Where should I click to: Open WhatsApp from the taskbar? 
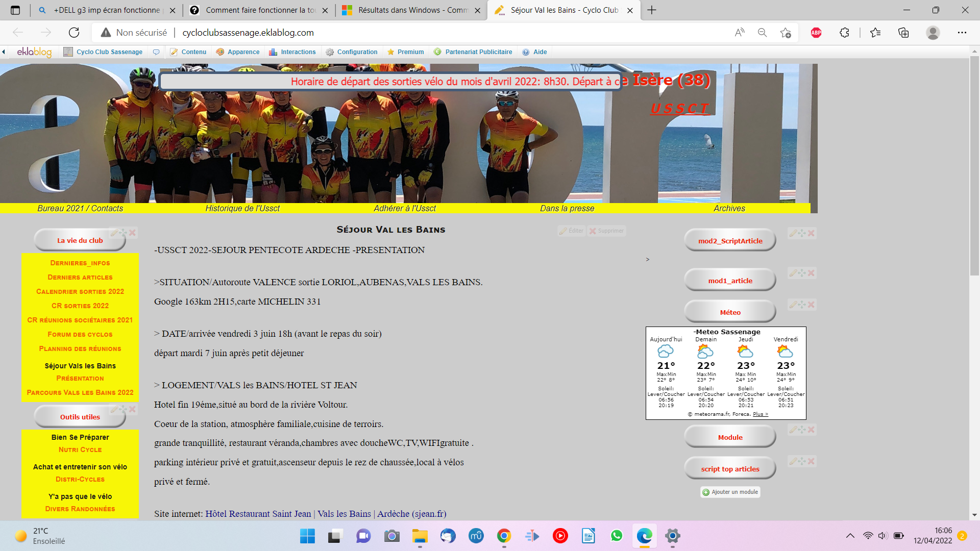[616, 536]
